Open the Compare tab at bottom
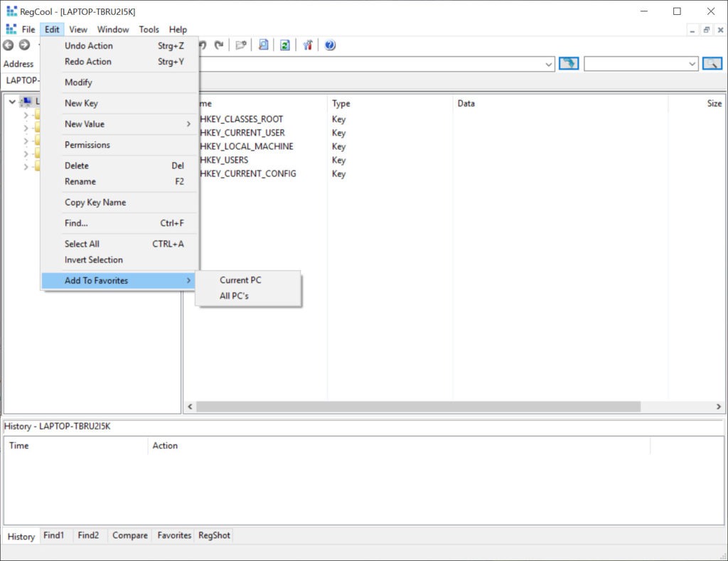The image size is (728, 561). pyautogui.click(x=130, y=535)
